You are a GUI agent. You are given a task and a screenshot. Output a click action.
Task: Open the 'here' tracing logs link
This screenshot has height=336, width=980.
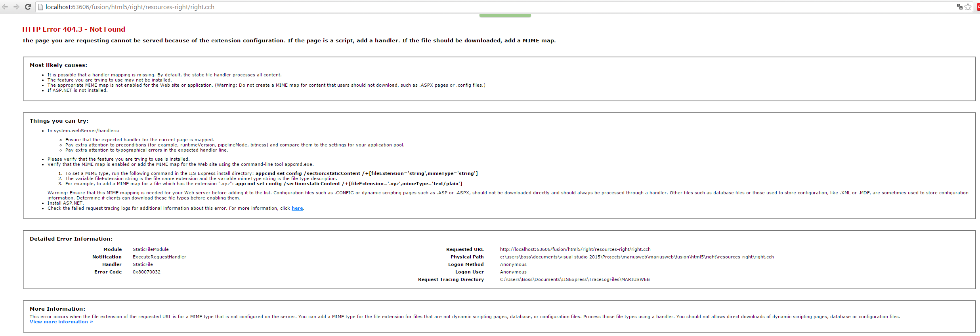[x=297, y=208]
